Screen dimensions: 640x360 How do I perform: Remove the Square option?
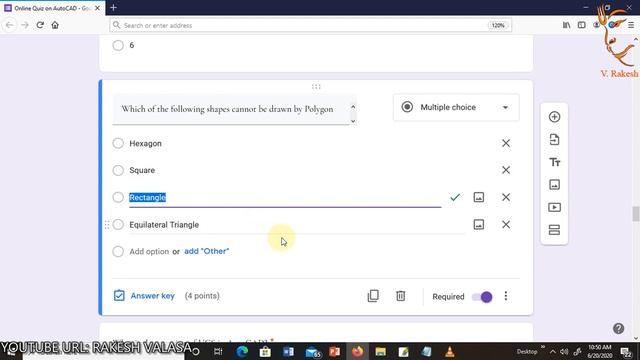point(506,170)
